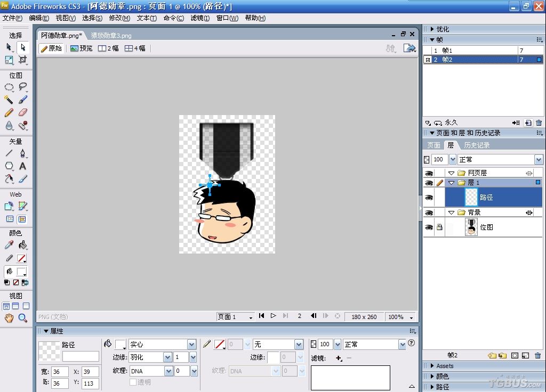Collapse the 层 1 folder

(451, 183)
